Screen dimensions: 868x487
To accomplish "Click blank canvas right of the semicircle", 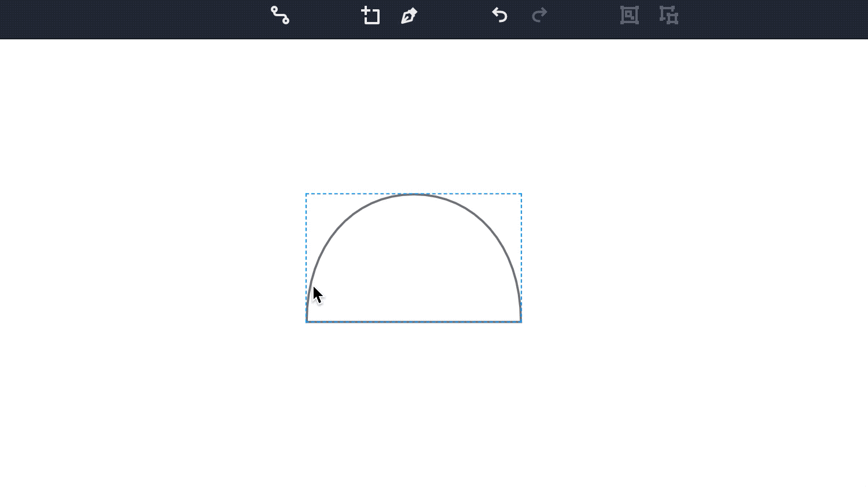I will tap(665, 260).
